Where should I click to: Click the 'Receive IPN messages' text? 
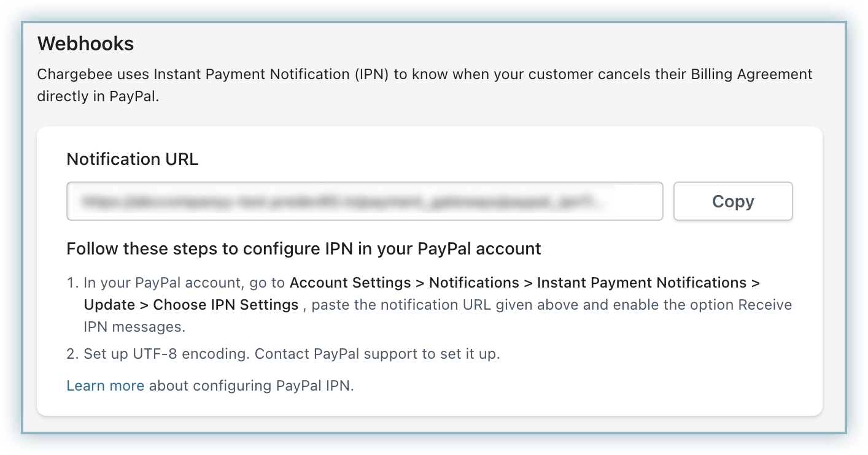764,305
